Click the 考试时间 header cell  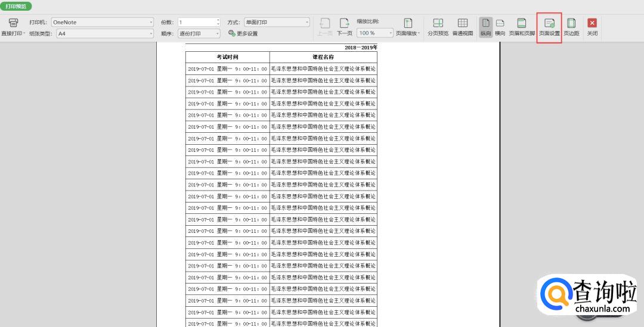[228, 57]
